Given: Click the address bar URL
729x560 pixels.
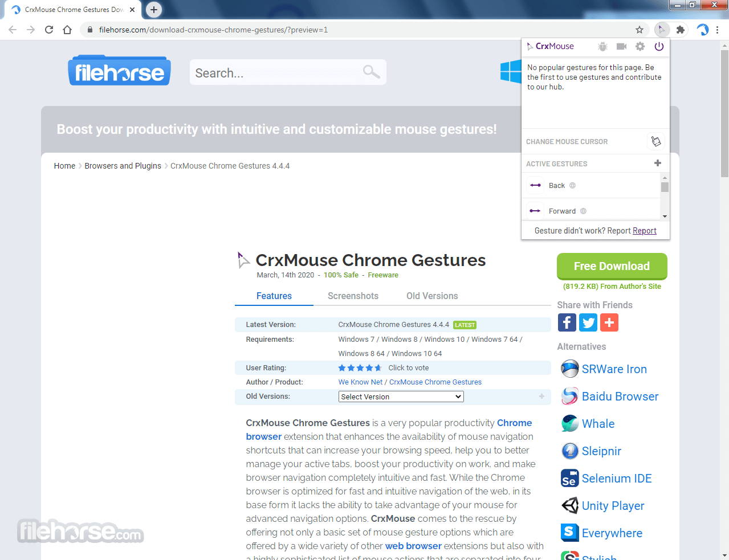Looking at the screenshot, I should tap(213, 30).
